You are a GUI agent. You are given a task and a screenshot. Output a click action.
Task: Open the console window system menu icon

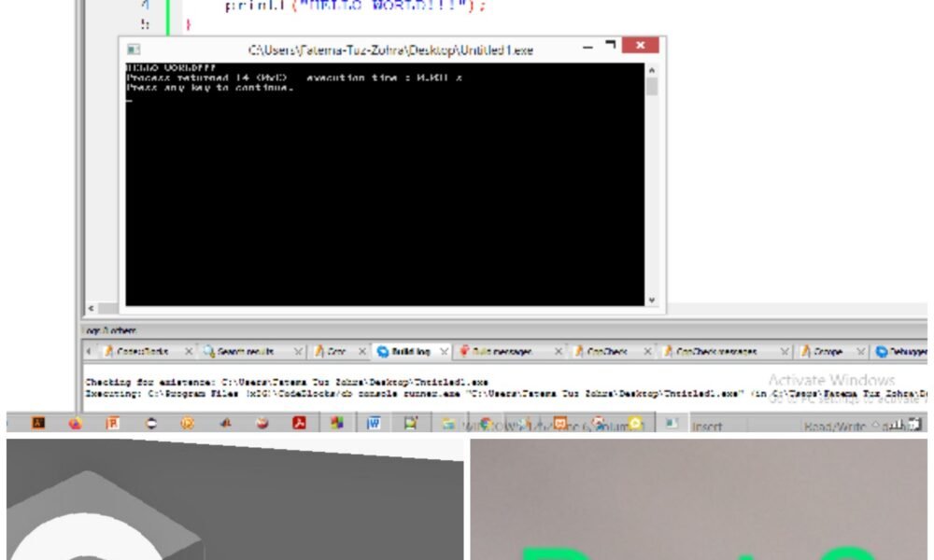coord(134,49)
